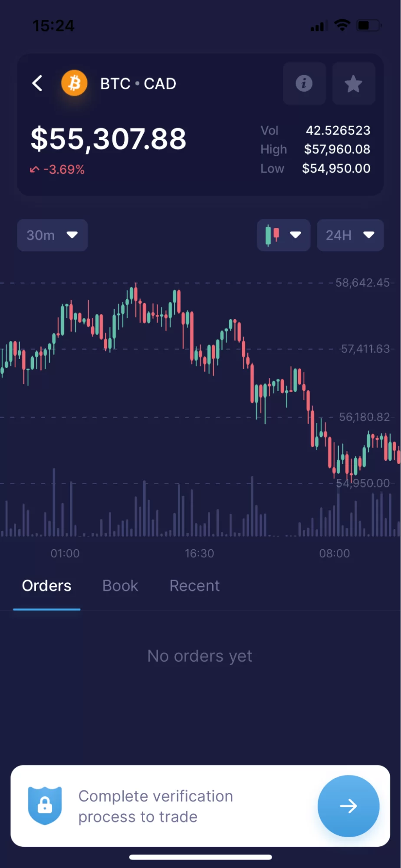Tap the red price change arrow icon
This screenshot has height=868, width=401.
tap(35, 169)
